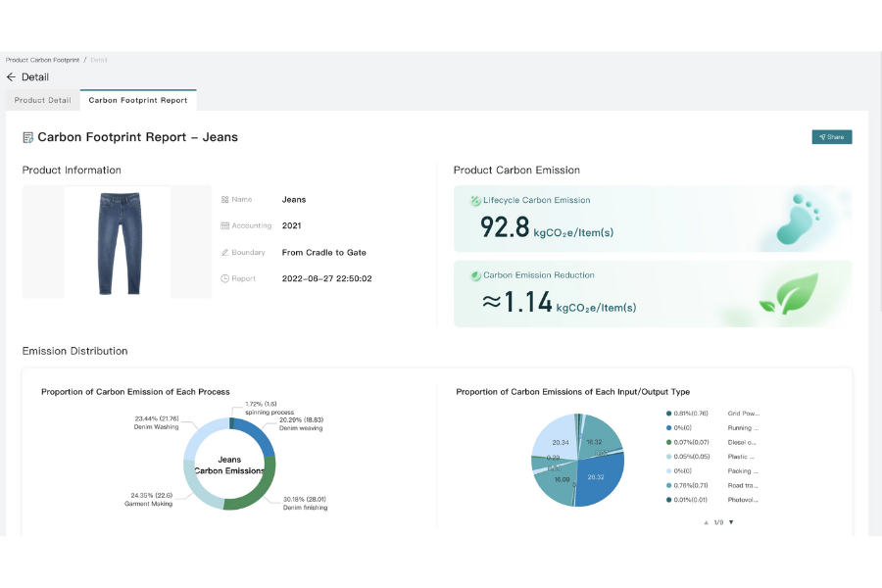Click the jeans product image
The width and height of the screenshot is (882, 588).
coord(118,242)
